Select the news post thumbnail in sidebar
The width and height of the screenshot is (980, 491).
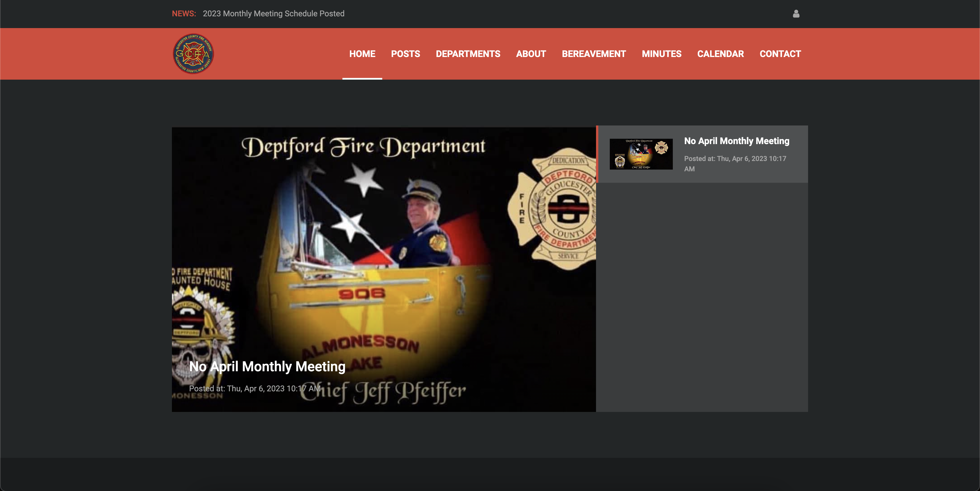(x=641, y=154)
